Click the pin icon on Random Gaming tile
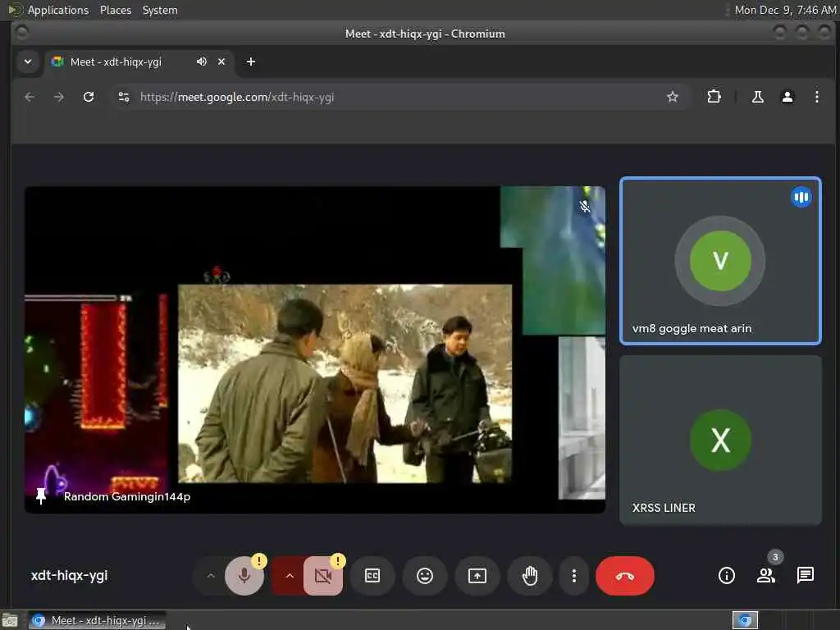 (x=41, y=496)
